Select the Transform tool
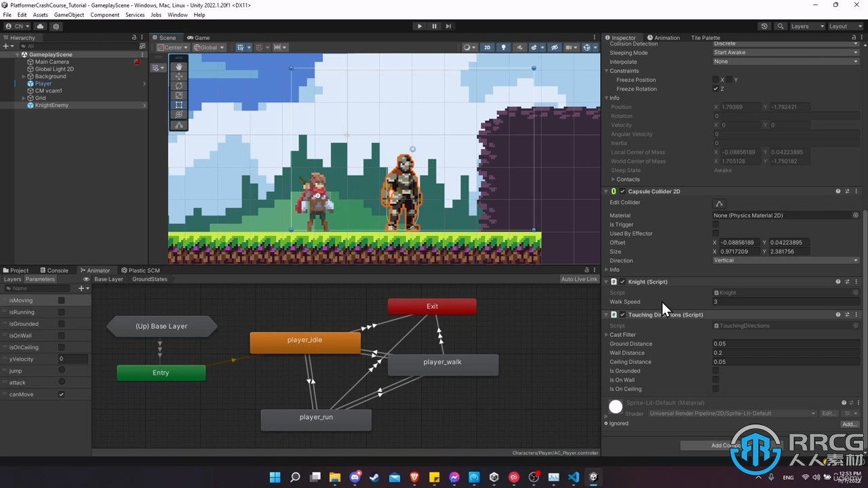868x488 pixels. [x=179, y=115]
